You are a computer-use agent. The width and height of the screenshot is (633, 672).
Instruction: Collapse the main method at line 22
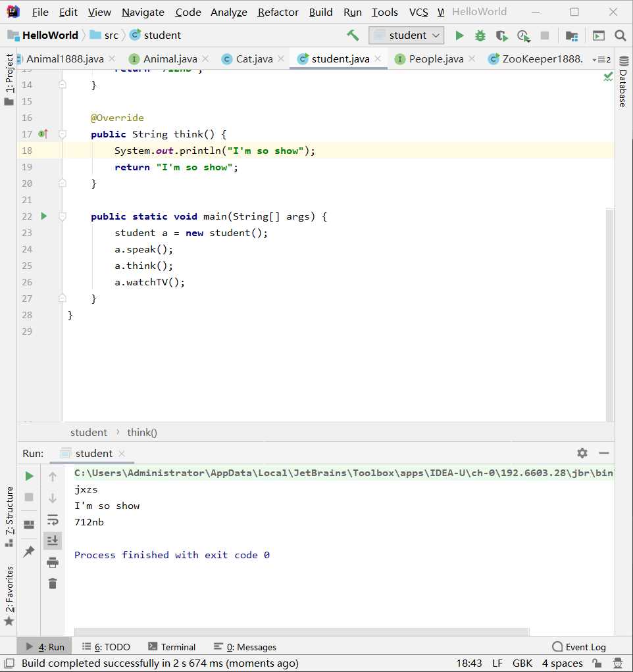(x=63, y=216)
